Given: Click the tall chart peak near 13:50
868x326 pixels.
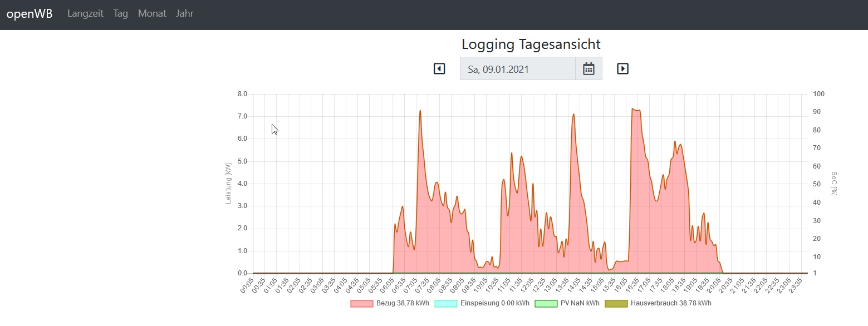Looking at the screenshot, I should (x=573, y=115).
